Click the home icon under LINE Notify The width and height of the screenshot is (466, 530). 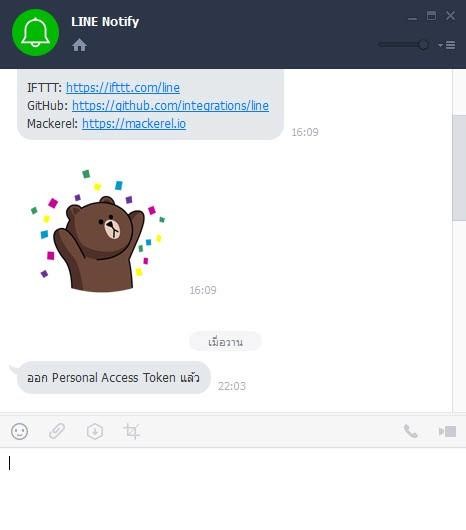[79, 45]
